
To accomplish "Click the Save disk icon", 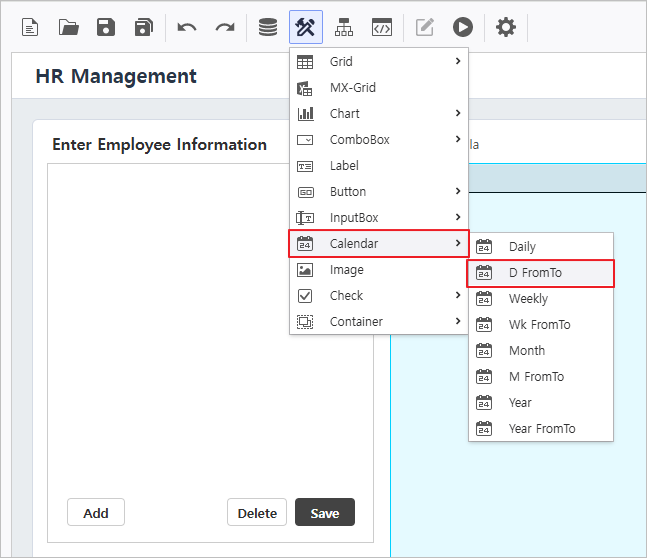I will coord(106,27).
